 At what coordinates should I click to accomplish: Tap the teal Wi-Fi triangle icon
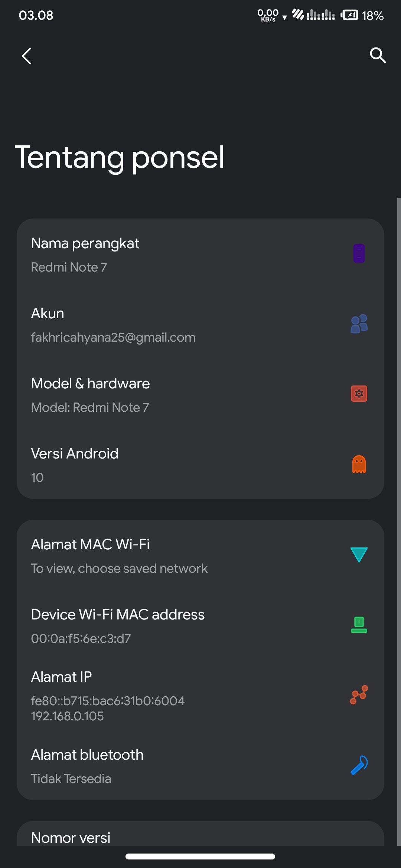pyautogui.click(x=359, y=555)
